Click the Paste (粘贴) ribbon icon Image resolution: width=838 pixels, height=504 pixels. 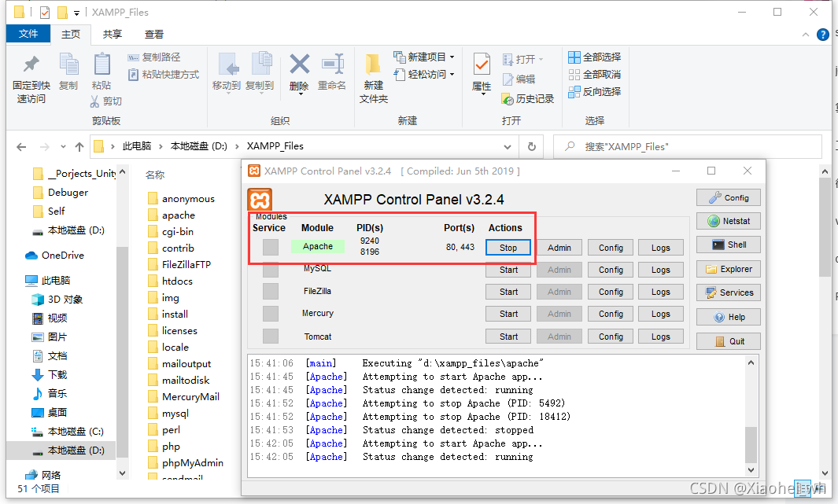click(x=102, y=64)
